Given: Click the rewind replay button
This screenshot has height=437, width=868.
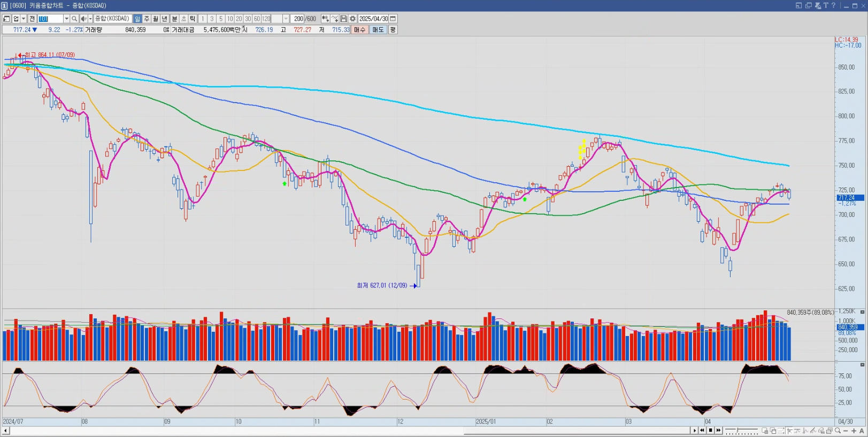Looking at the screenshot, I should tap(702, 431).
